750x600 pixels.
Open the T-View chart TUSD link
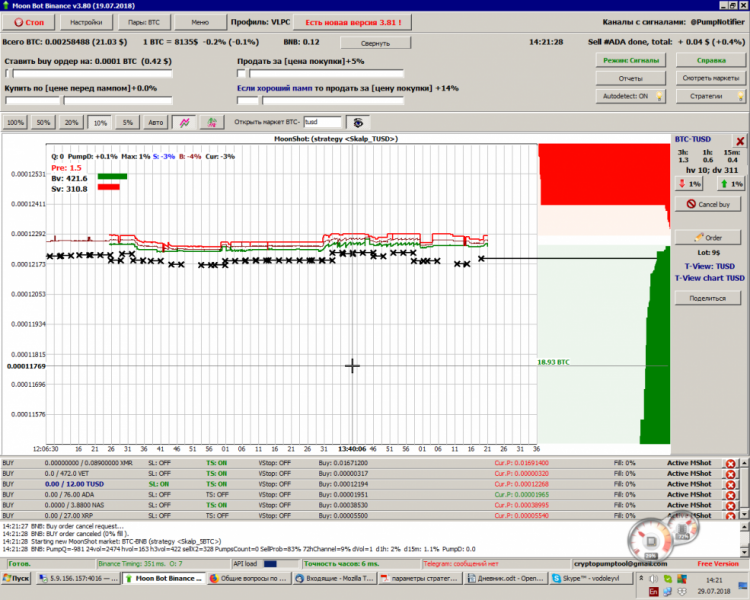[709, 278]
